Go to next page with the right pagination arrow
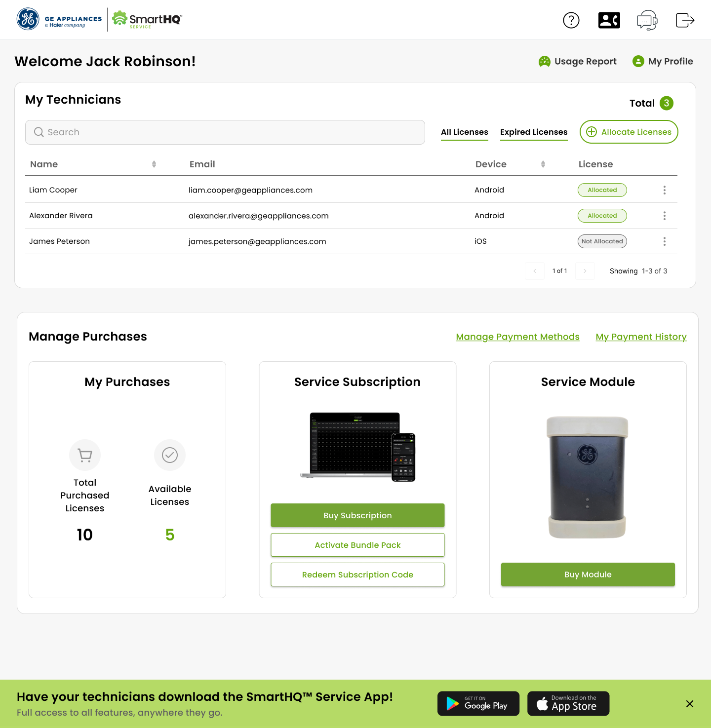 (585, 271)
